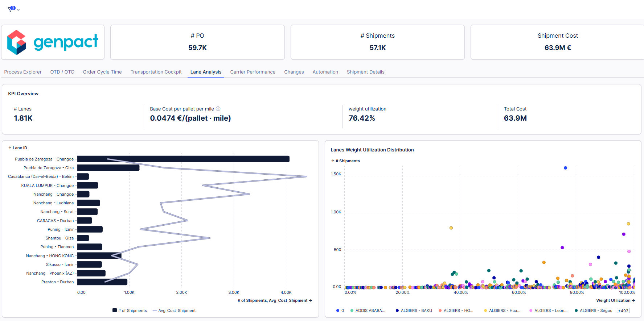644x321 pixels.
Task: Open the Process Explorer tab
Action: (x=23, y=72)
